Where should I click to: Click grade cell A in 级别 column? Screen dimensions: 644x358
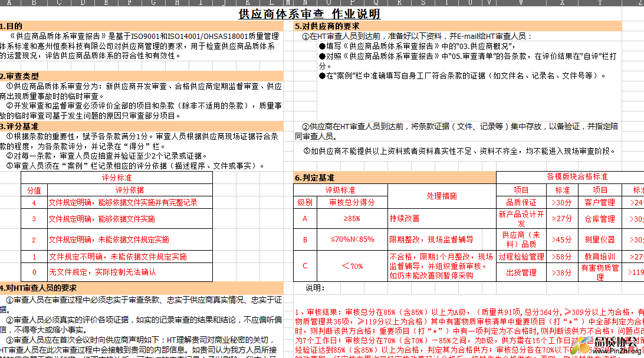coord(305,219)
